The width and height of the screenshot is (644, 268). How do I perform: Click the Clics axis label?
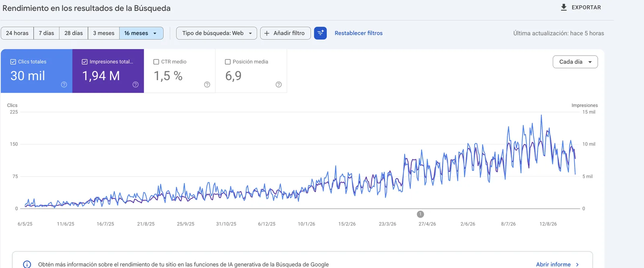[12, 106]
